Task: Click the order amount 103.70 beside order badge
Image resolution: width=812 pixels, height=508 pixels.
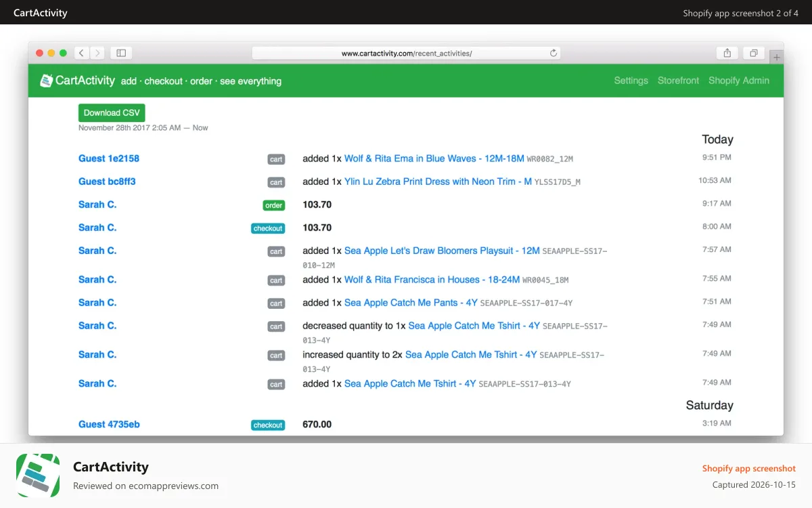Action: click(317, 205)
